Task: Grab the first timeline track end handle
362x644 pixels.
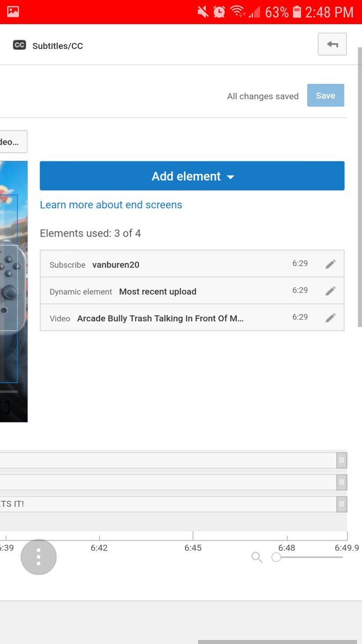Action: point(342,460)
